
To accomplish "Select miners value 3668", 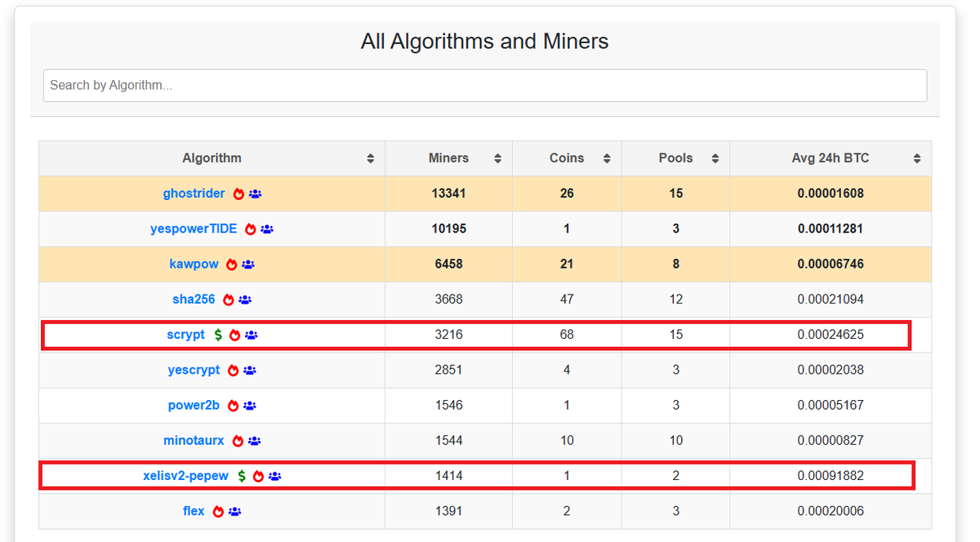I will point(448,299).
